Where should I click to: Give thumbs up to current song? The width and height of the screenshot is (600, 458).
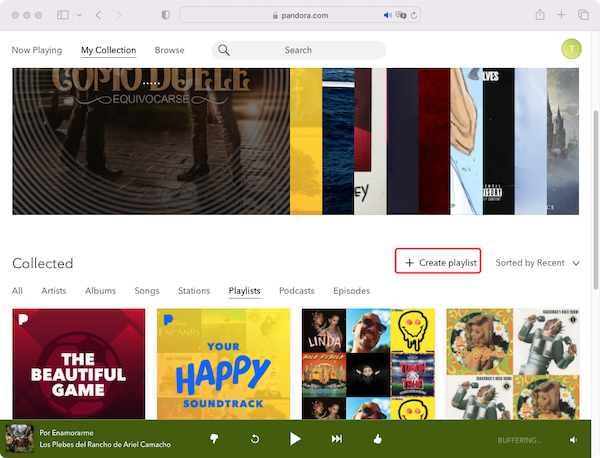point(378,439)
